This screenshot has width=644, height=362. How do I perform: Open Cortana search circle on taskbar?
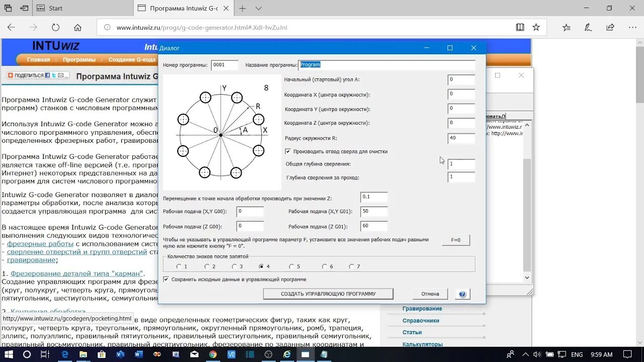[27, 354]
